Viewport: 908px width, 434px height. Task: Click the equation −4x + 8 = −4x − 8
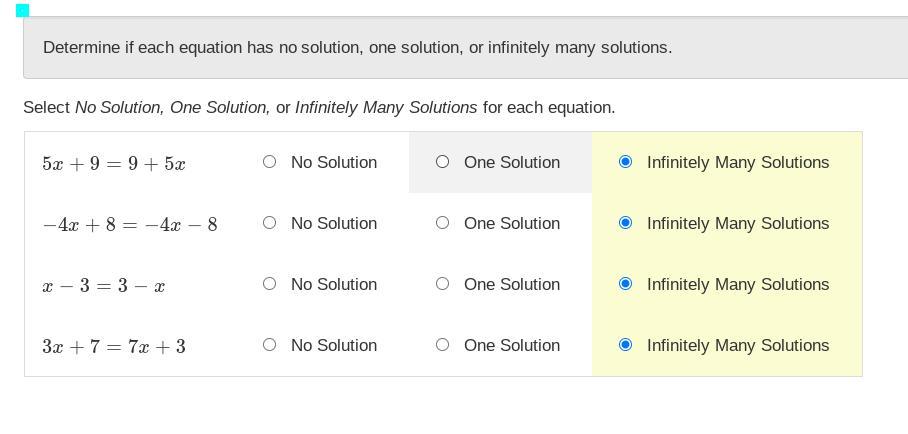130,224
